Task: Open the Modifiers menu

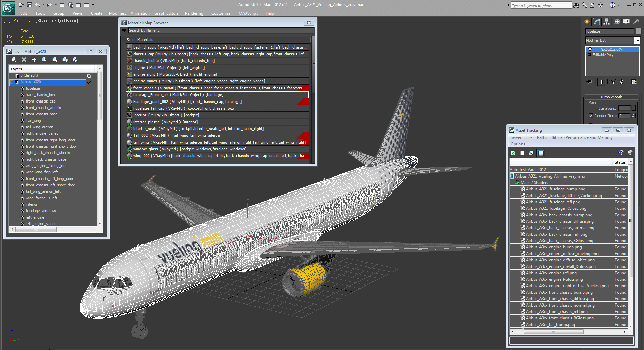Action: 117,13
